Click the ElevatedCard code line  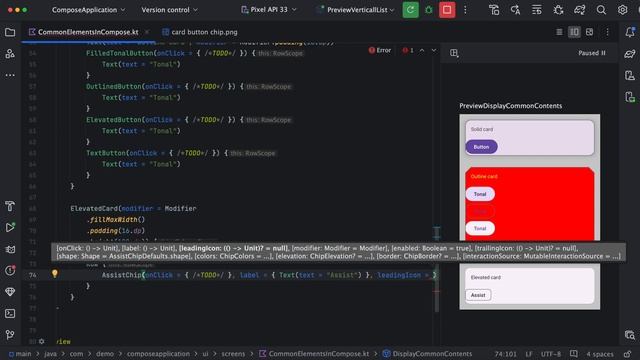[x=133, y=209]
